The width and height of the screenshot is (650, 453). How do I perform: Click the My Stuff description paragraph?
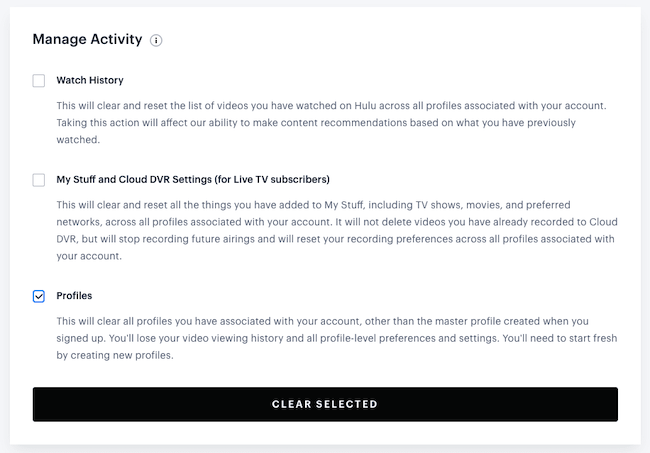337,230
